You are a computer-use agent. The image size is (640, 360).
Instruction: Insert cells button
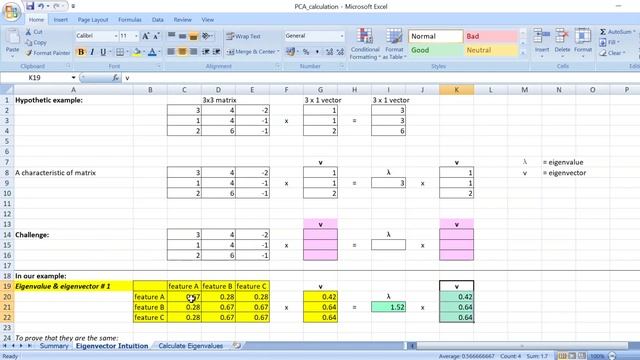[542, 43]
